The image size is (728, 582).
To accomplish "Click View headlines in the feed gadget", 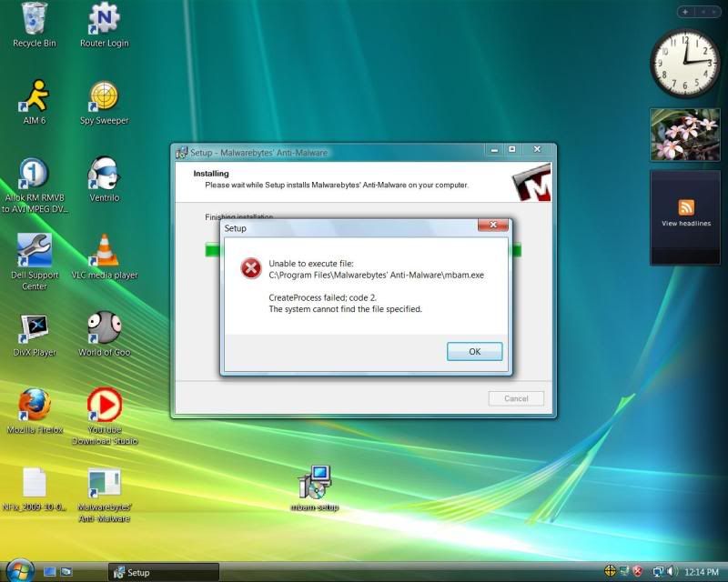I will [686, 223].
